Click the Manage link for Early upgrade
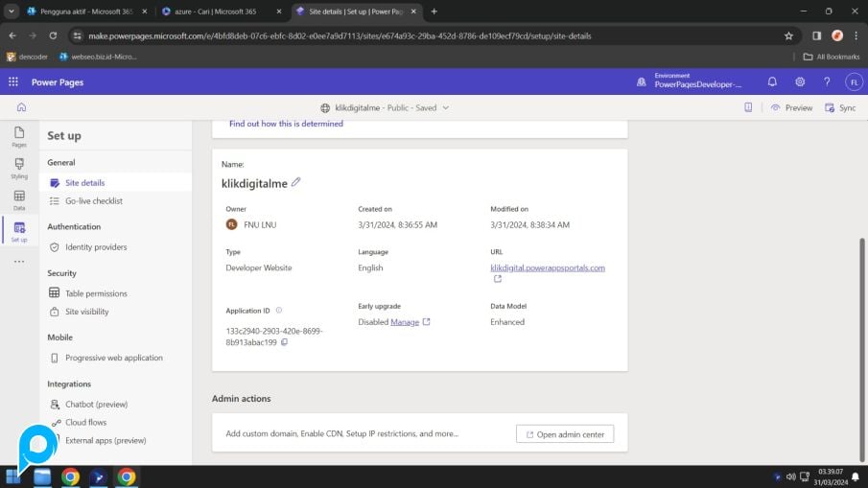Viewport: 868px width, 488px height. (405, 322)
